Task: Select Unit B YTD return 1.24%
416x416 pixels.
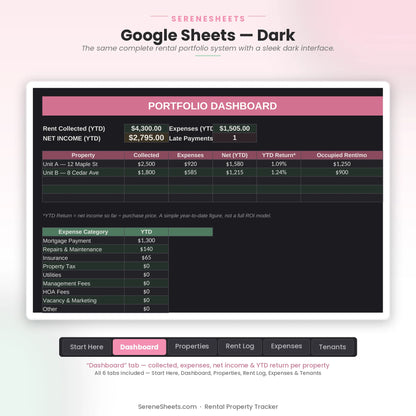Action: click(x=279, y=173)
